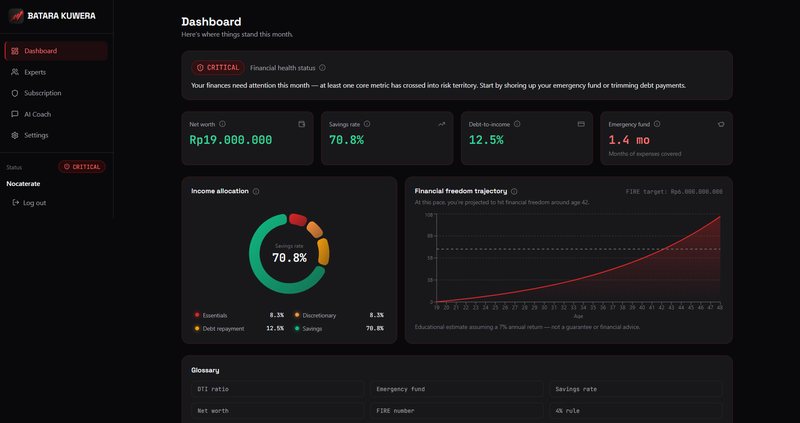The height and width of the screenshot is (423, 800).
Task: Open the AI Coach sidebar item
Action: (56, 114)
